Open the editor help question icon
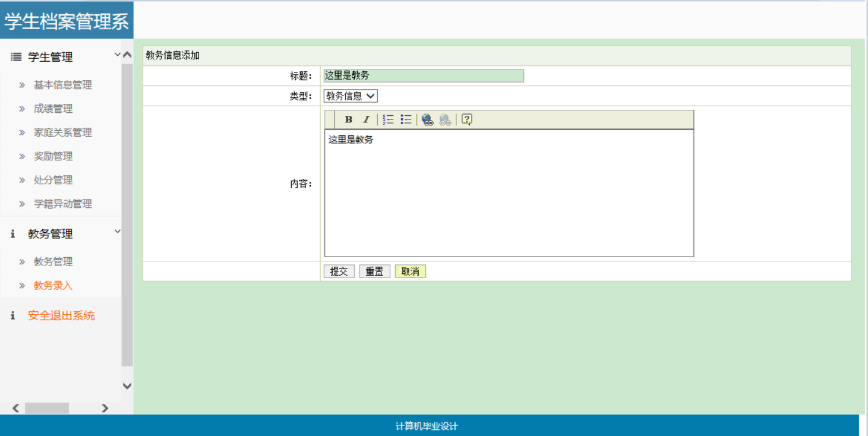The image size is (868, 436). click(x=467, y=119)
